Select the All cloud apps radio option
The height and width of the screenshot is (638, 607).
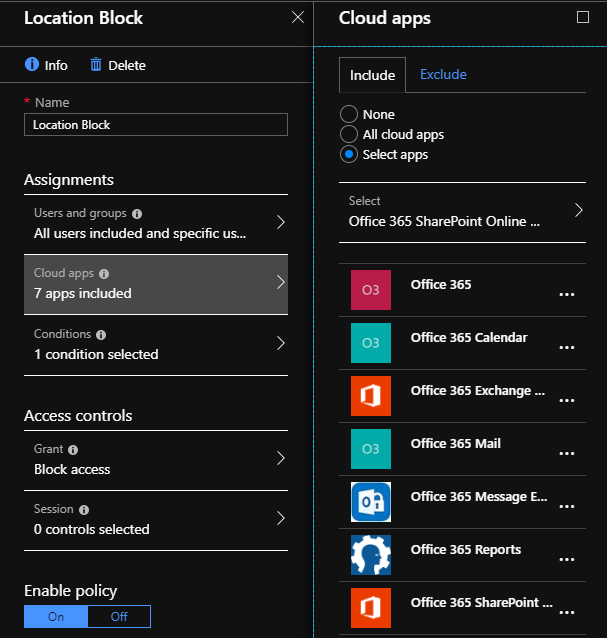[349, 134]
